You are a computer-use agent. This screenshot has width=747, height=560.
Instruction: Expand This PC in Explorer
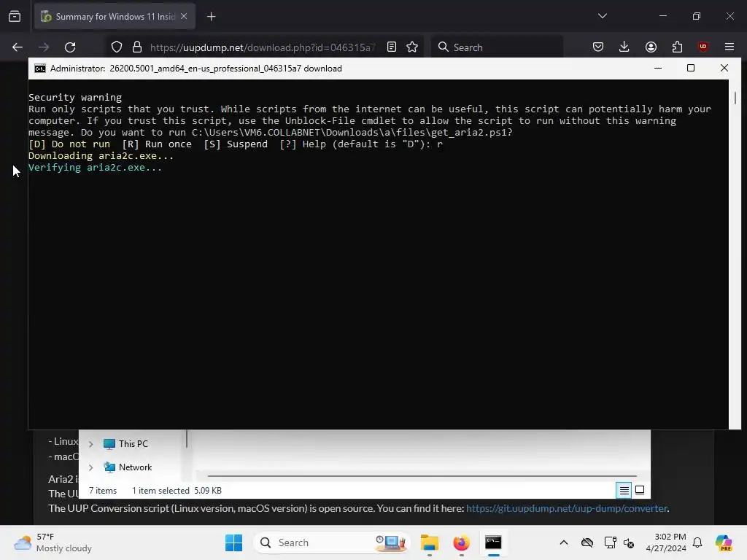pos(90,444)
